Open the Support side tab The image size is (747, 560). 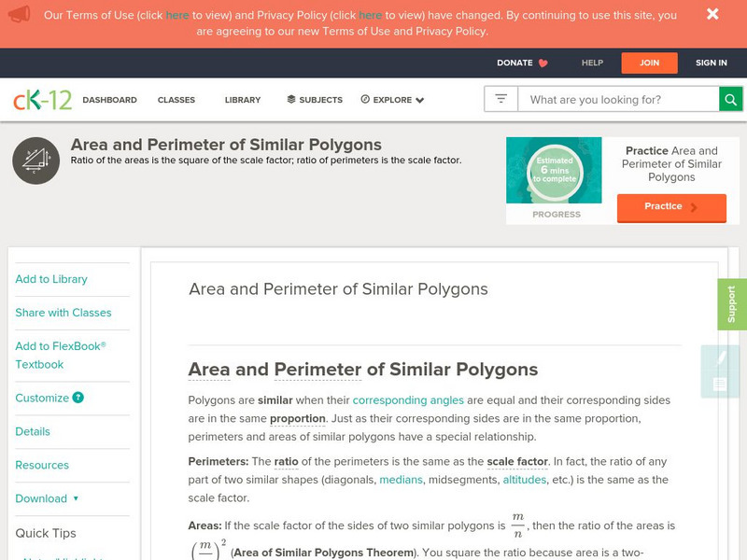pyautogui.click(x=731, y=304)
